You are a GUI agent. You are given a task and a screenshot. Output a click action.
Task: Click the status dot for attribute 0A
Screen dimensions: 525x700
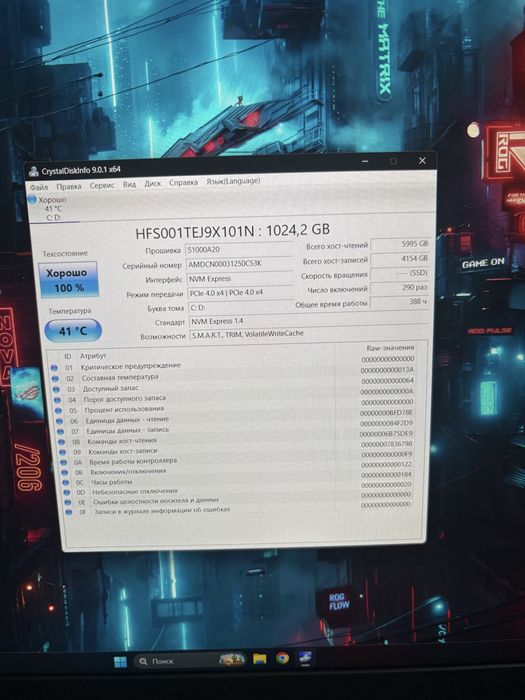pyautogui.click(x=64, y=462)
